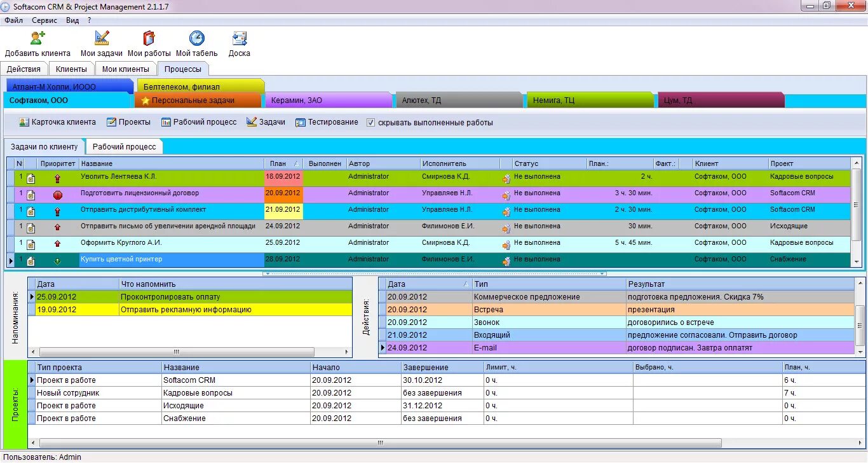The image size is (868, 463).
Task: Open My tasks toolbar icon
Action: 102,38
